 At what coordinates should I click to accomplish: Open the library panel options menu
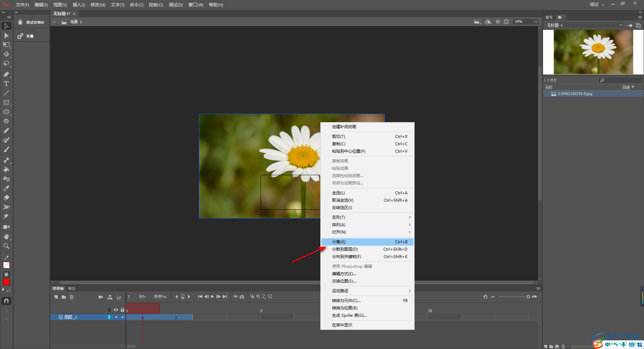tap(640, 17)
